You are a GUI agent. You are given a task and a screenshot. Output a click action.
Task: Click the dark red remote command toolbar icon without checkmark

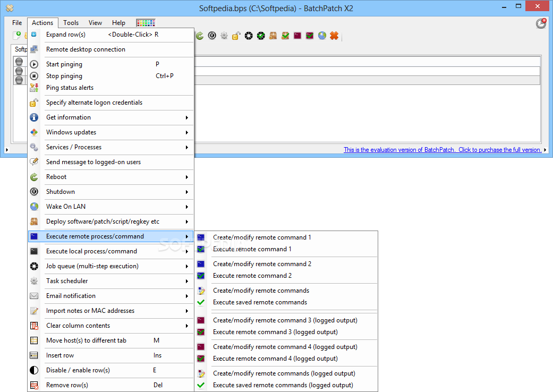[x=297, y=36]
